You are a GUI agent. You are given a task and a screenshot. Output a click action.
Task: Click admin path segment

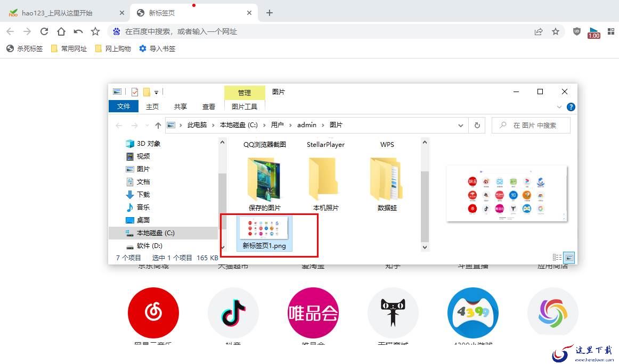point(307,125)
